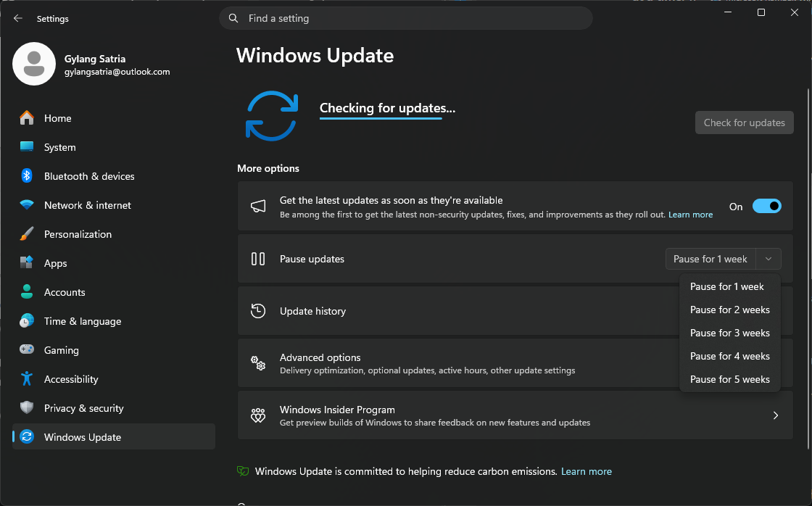The image size is (812, 506).
Task: Click the Find a setting search box
Action: point(406,19)
